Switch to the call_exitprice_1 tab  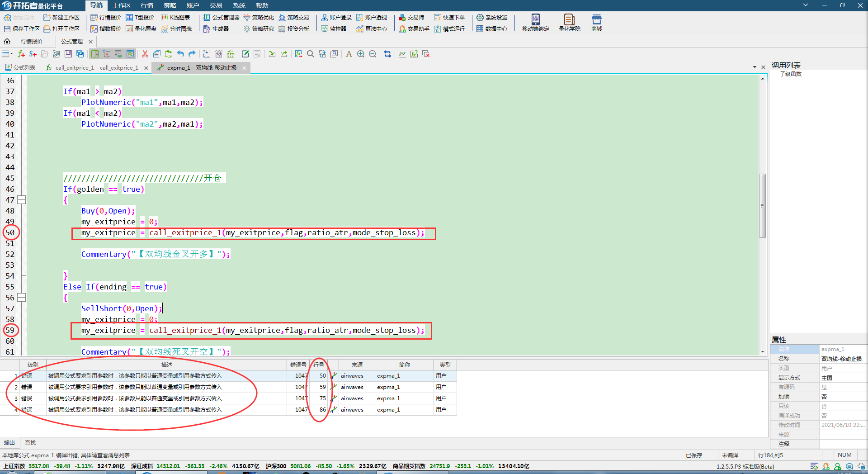[96, 68]
